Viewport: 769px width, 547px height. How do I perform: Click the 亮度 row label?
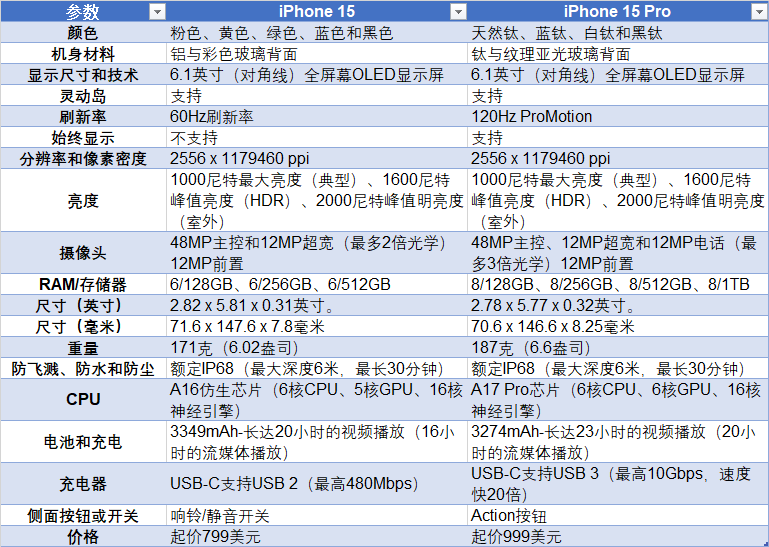tap(83, 200)
